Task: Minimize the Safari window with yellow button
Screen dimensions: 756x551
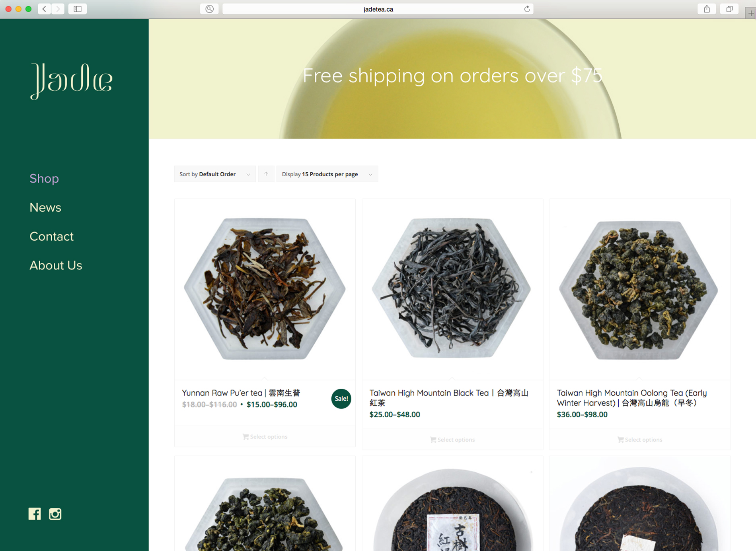Action: coord(18,9)
